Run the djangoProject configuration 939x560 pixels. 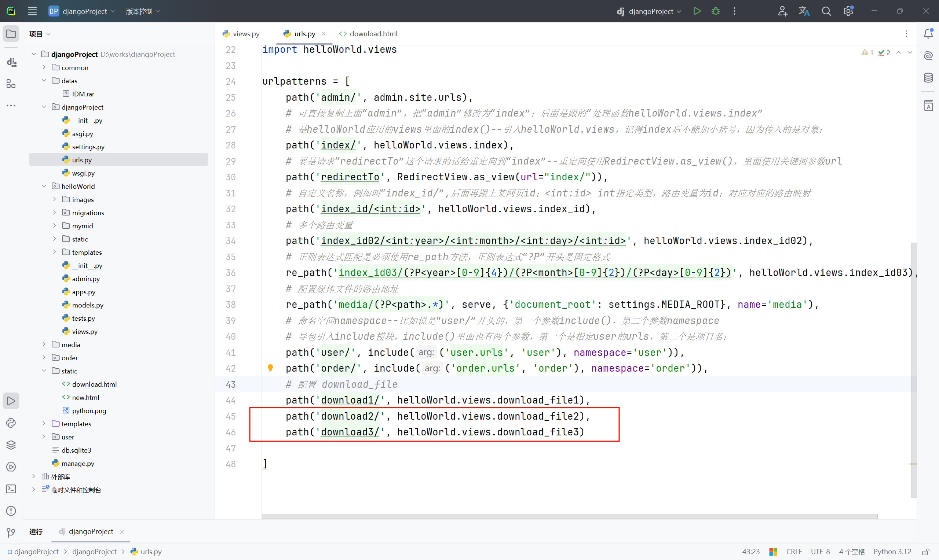tap(697, 11)
